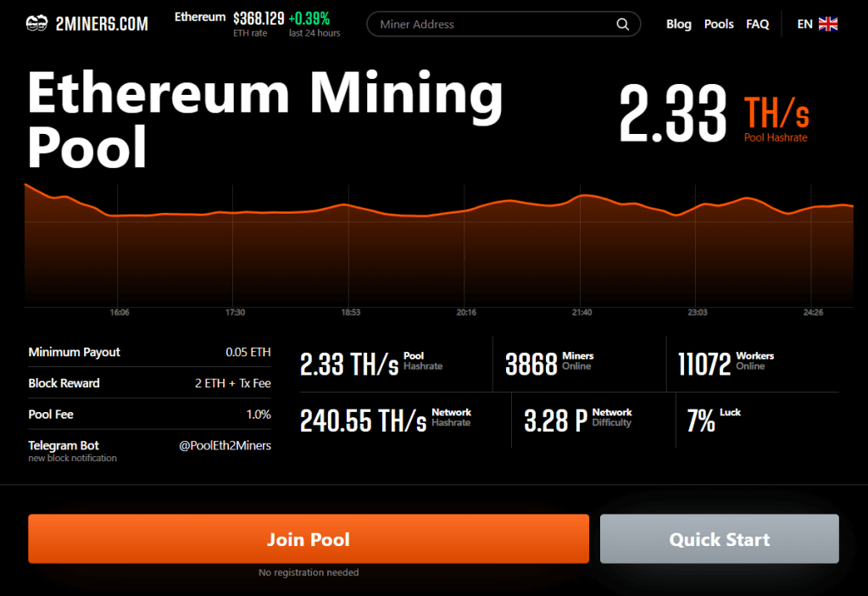This screenshot has width=868, height=596.
Task: Open the FAQ page
Action: click(x=757, y=24)
